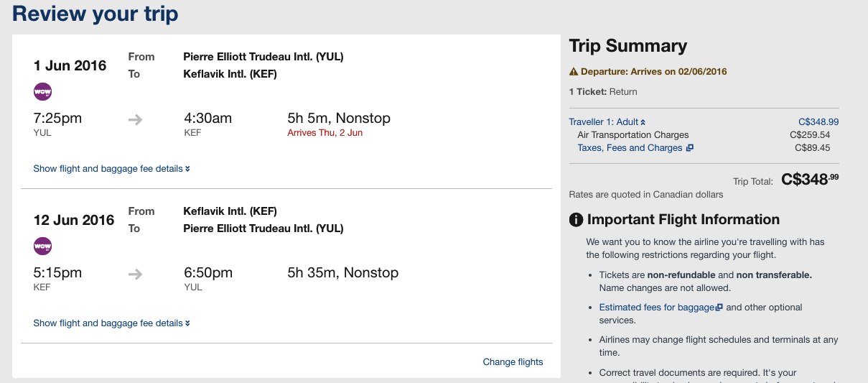Click the Traveller 1 price C$348.99

pyautogui.click(x=818, y=122)
